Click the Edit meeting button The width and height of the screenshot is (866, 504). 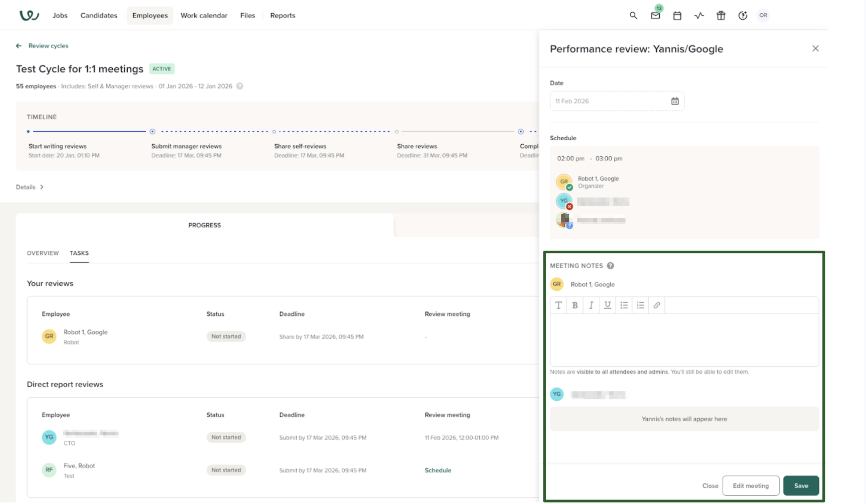click(750, 485)
